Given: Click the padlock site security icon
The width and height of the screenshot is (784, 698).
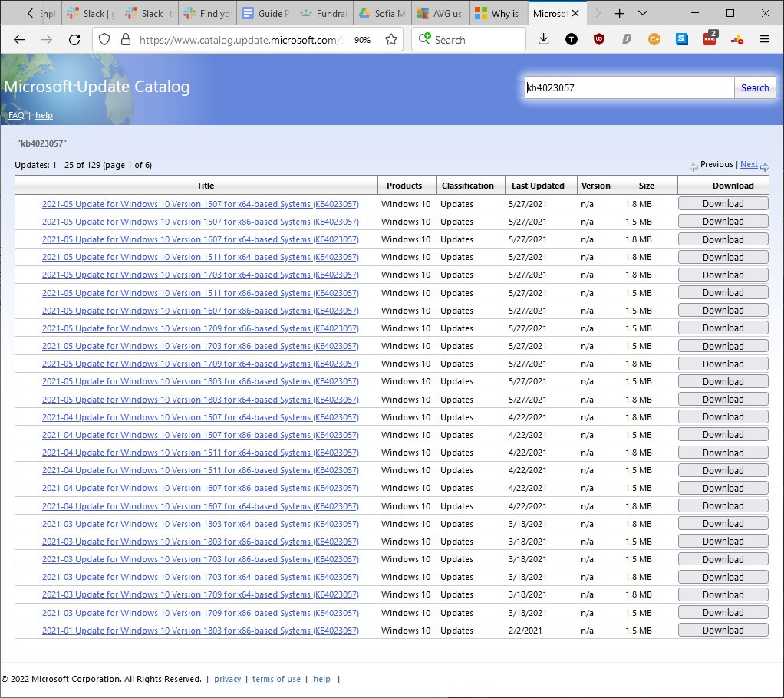Looking at the screenshot, I should tap(126, 39).
